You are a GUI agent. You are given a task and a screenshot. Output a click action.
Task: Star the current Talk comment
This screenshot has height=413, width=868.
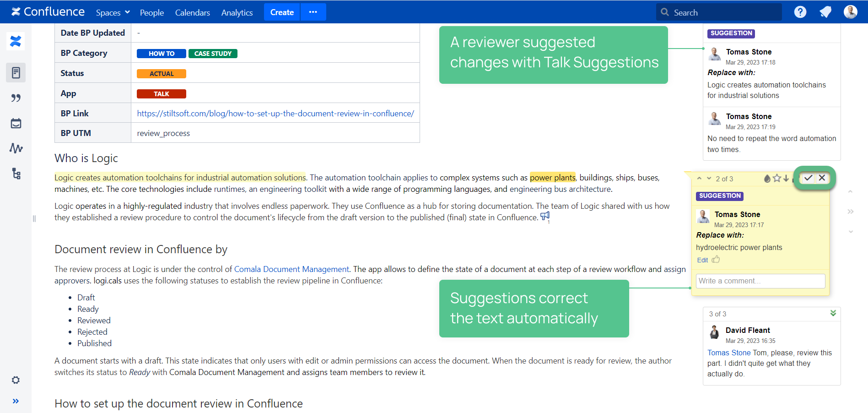777,179
